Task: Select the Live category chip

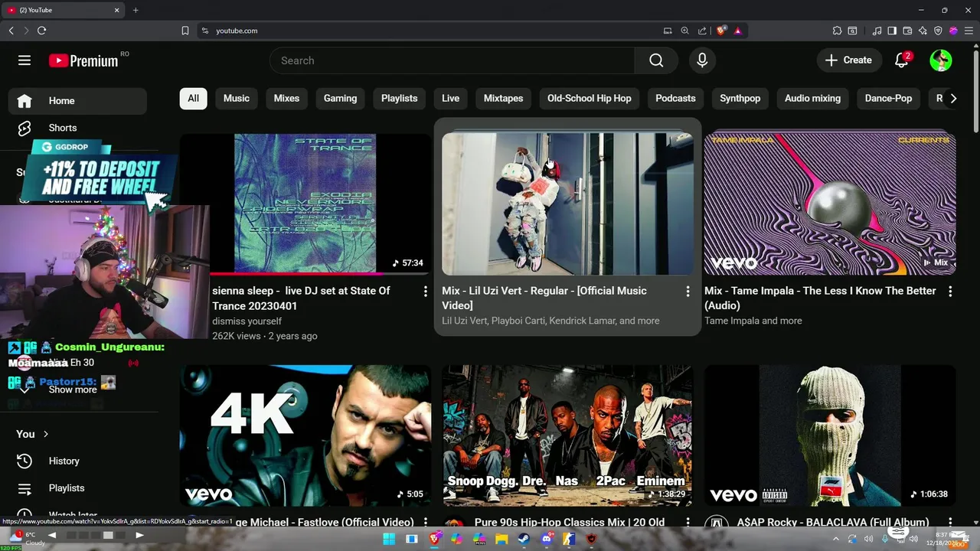Action: [450, 98]
